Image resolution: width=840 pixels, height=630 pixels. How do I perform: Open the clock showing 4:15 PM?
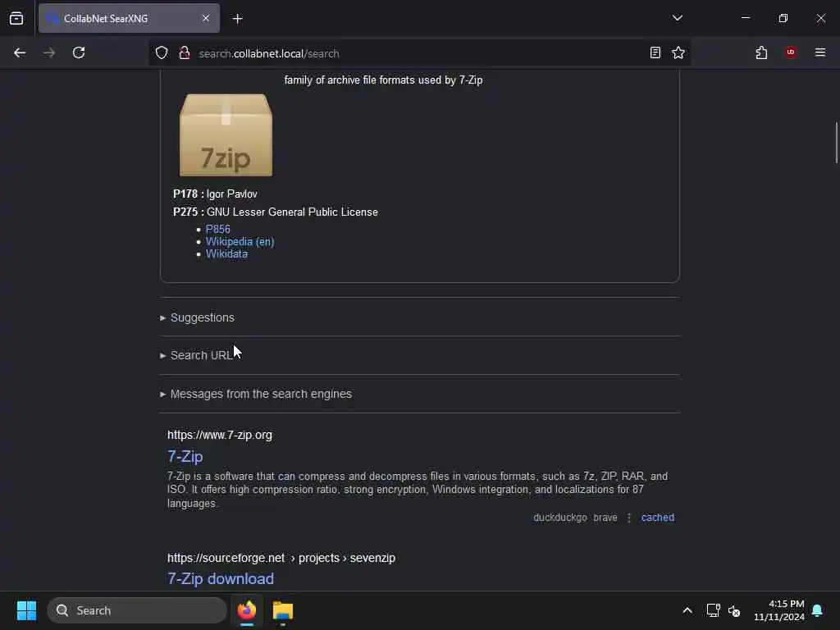[x=779, y=610]
